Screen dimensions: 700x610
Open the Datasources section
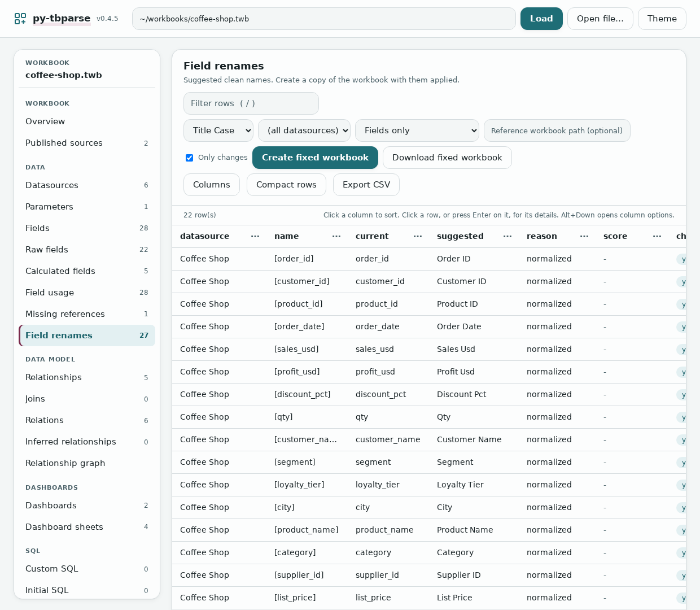click(87, 185)
